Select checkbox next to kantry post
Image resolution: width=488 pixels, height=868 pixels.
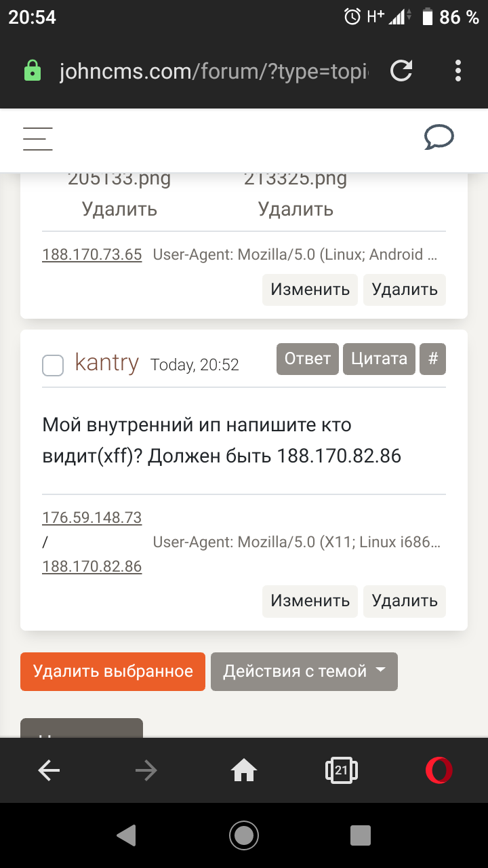(x=53, y=366)
